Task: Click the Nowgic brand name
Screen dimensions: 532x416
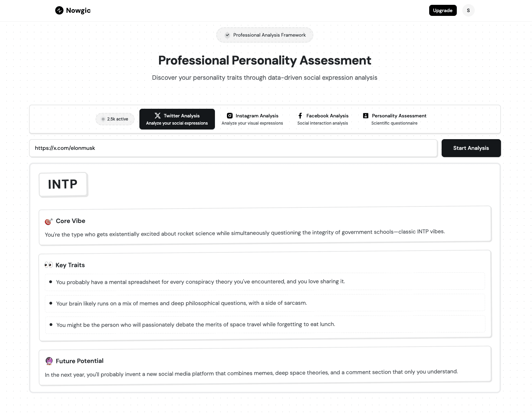Action: coord(78,10)
